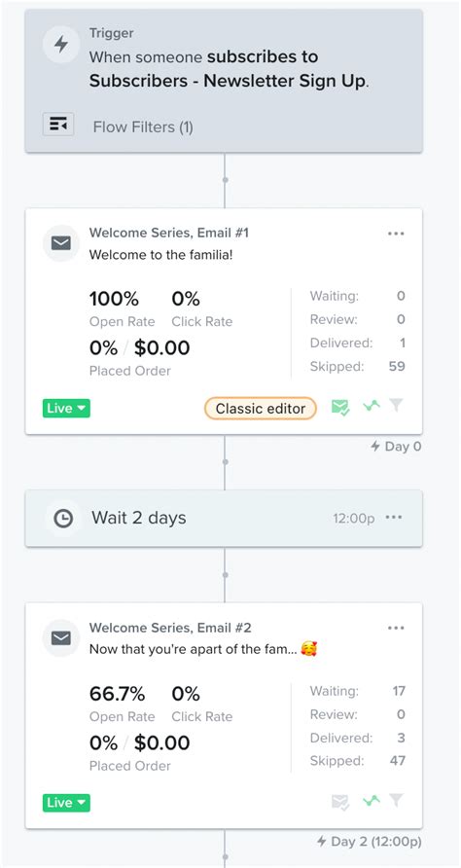Click the clock icon on Wait 2 days

click(x=63, y=519)
